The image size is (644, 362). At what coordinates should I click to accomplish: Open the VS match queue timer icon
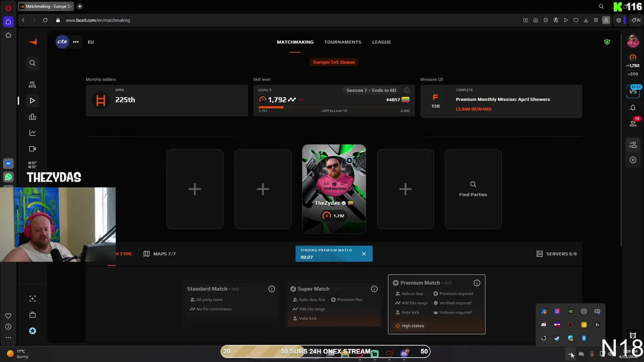tap(633, 91)
